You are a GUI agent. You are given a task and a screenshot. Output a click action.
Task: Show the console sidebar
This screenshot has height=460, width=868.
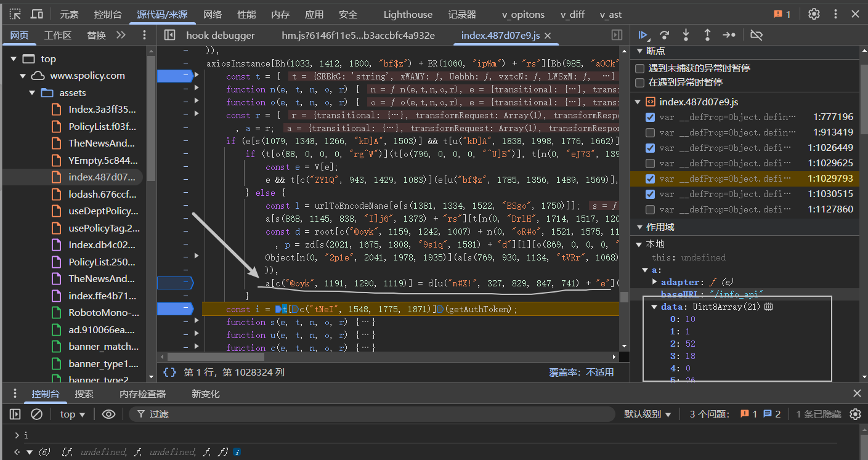[15, 414]
